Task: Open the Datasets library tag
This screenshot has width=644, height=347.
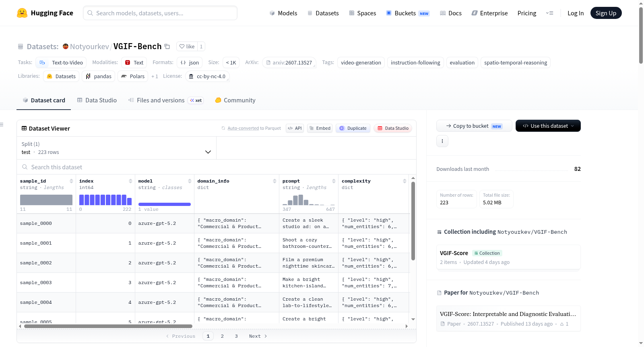Action: point(61,76)
